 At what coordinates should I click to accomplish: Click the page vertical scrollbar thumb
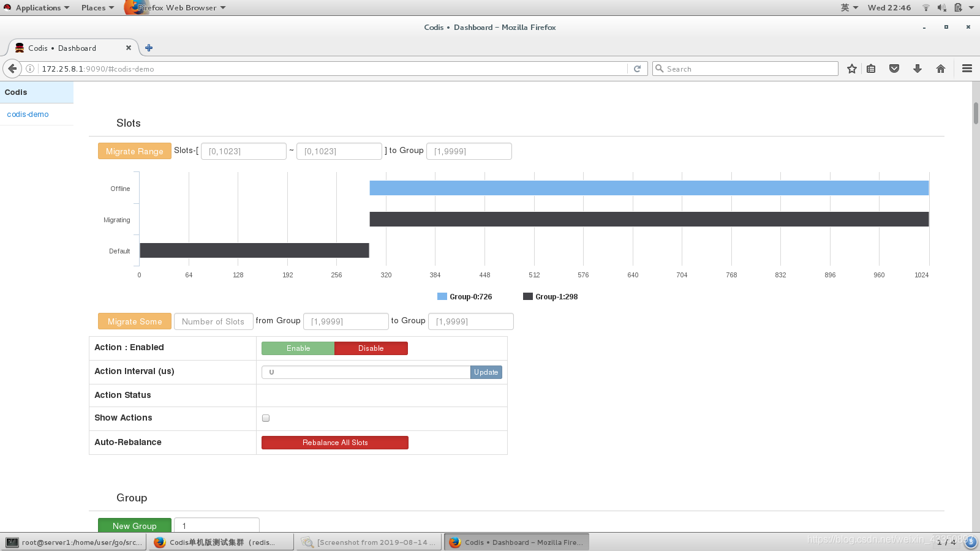(x=976, y=113)
